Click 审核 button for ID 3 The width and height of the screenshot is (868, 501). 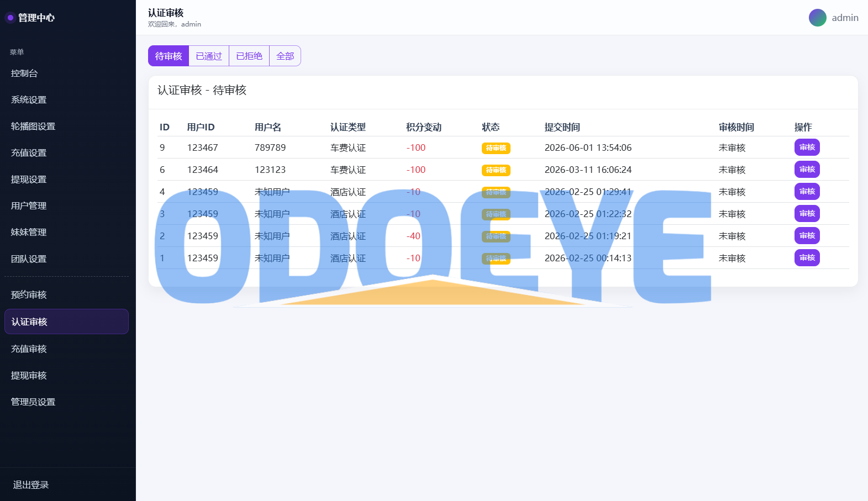[807, 214]
